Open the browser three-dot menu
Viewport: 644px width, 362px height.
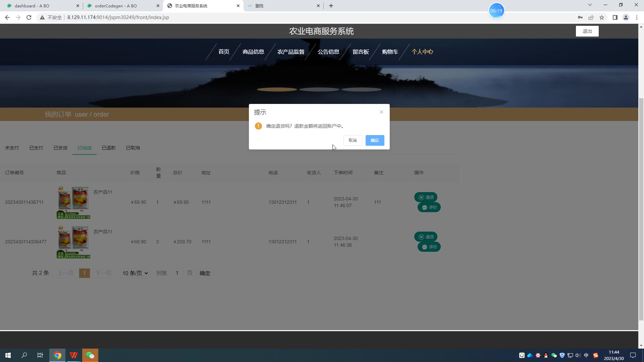click(637, 17)
